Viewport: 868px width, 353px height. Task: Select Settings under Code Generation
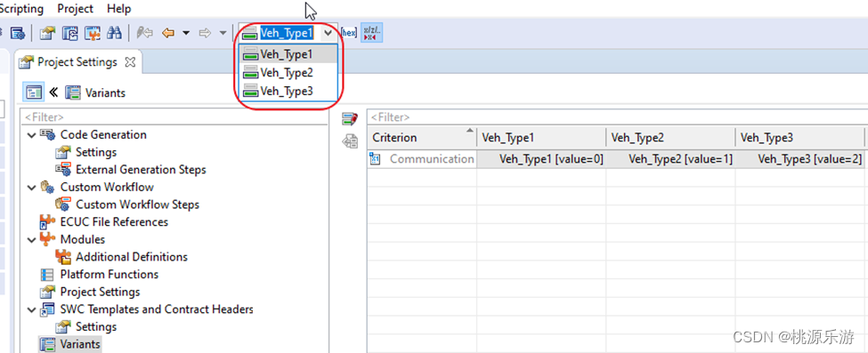(x=96, y=151)
